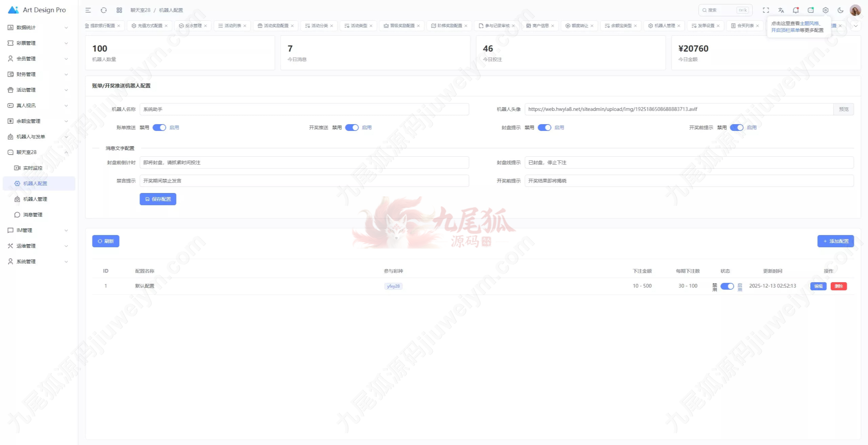The width and height of the screenshot is (868, 445).
Task: Expand the 财务管理 sidebar menu
Action: pyautogui.click(x=38, y=74)
